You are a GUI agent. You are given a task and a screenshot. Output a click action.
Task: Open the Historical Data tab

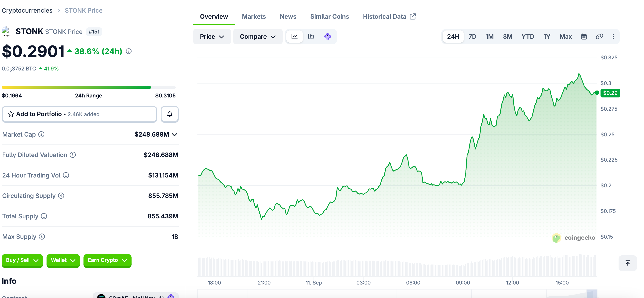click(x=389, y=17)
